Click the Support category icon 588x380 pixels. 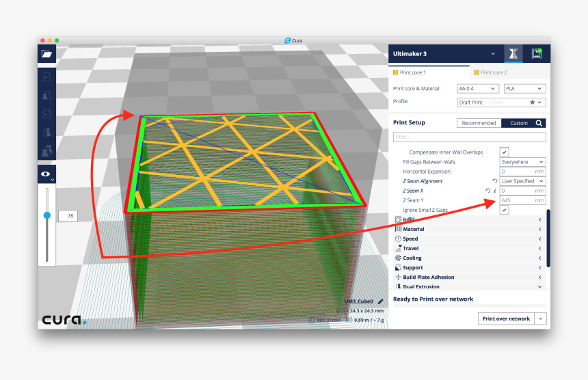[x=398, y=268]
